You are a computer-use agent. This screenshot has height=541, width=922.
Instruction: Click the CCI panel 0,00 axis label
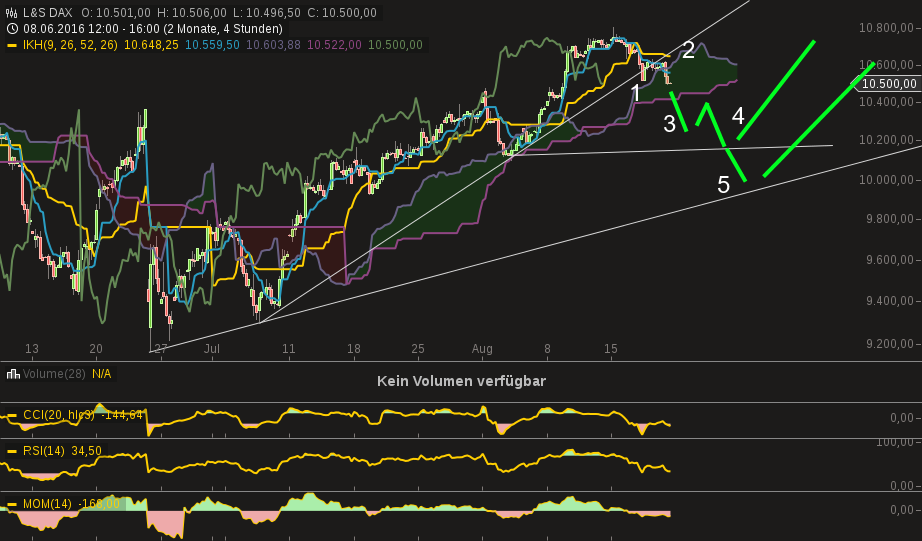902,418
